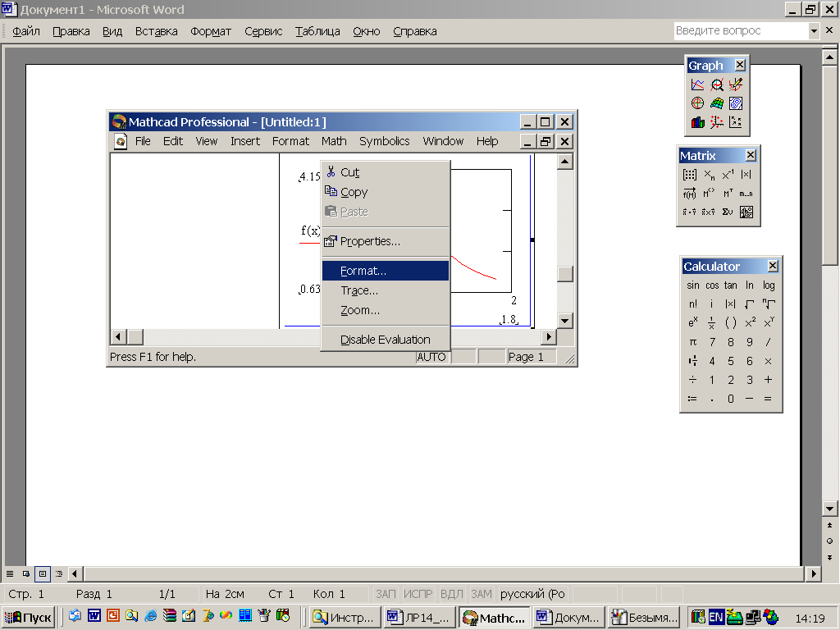Image resolution: width=840 pixels, height=630 pixels.
Task: Click the eˣ Calculator button
Action: point(692,323)
